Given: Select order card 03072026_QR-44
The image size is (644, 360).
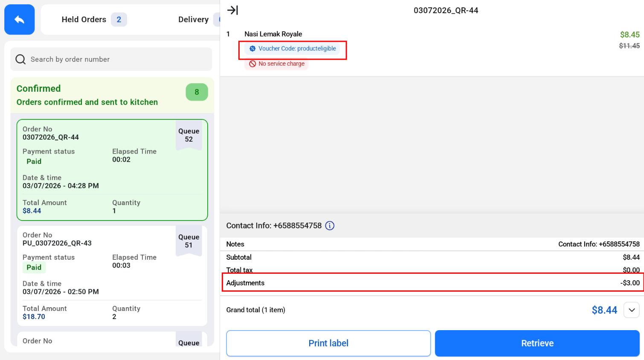Looking at the screenshot, I should pos(112,170).
